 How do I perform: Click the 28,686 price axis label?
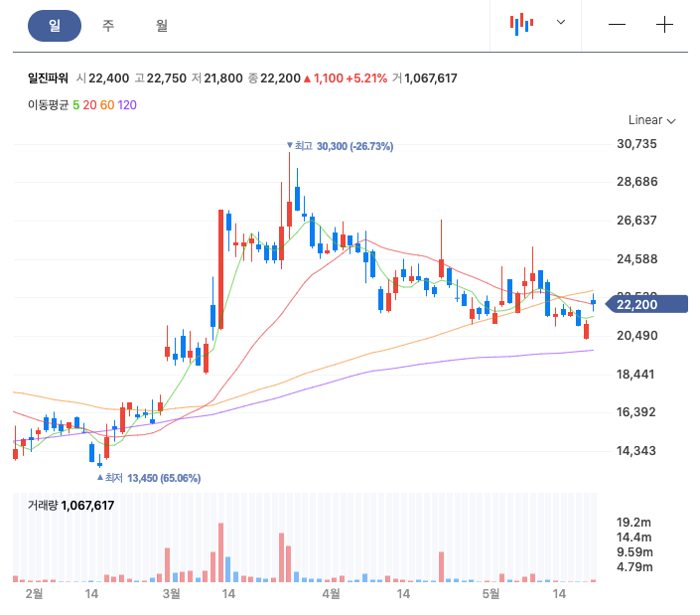point(637,182)
